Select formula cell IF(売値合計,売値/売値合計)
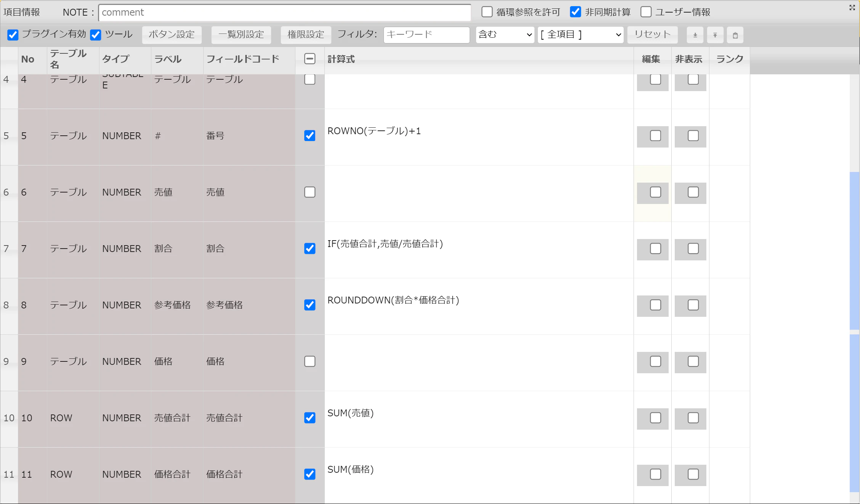 [479, 250]
